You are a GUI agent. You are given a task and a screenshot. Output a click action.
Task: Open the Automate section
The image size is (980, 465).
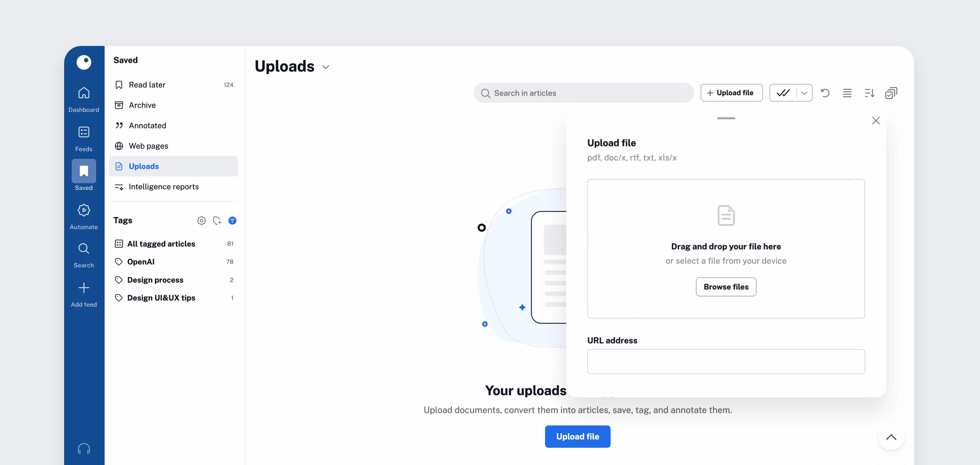[84, 216]
